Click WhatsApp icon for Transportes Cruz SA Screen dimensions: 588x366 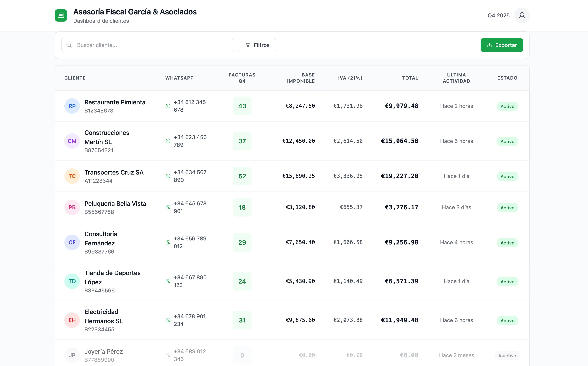coord(168,176)
